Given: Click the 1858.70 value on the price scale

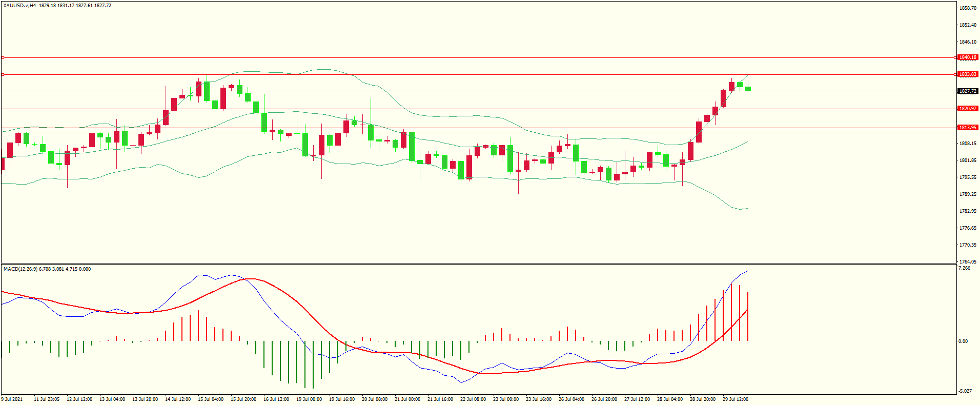Looking at the screenshot, I should coord(968,8).
